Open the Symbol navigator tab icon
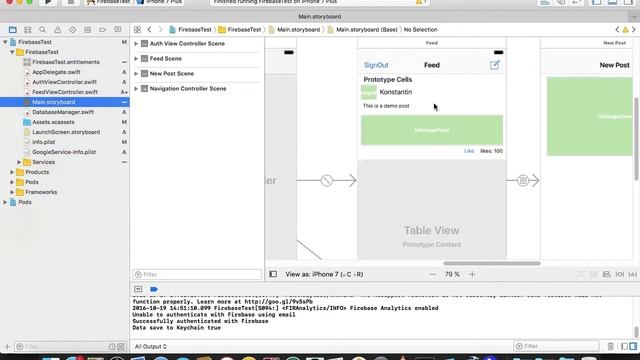Viewport: 640px width, 360px height. click(27, 29)
